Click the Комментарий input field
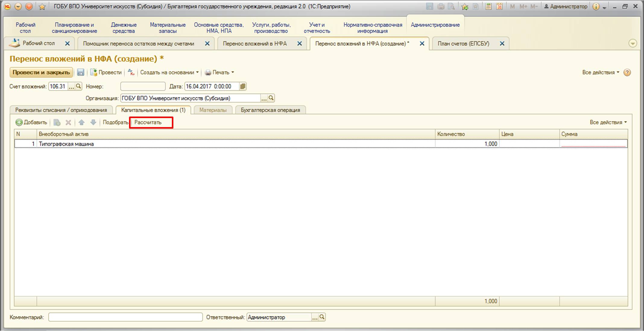 tap(125, 317)
